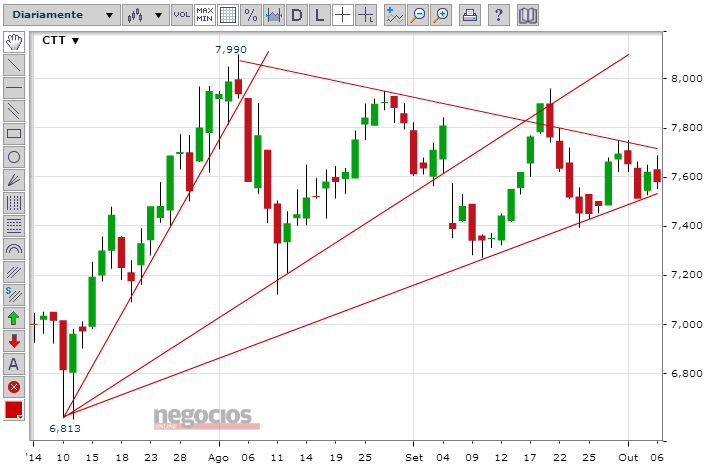Click the CTT ticker symbol label
The image size is (712, 470).
[54, 40]
